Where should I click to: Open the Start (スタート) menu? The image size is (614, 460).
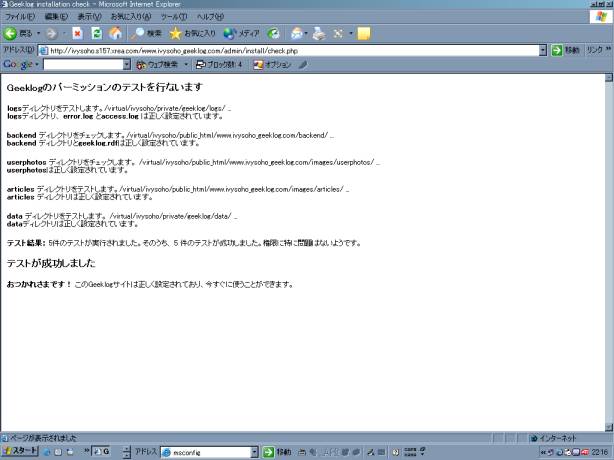click(20, 451)
